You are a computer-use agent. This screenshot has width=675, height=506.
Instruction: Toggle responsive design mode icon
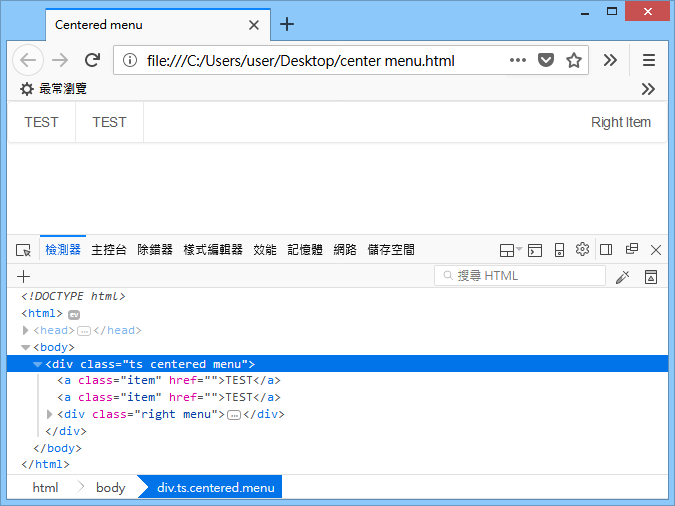tap(559, 250)
